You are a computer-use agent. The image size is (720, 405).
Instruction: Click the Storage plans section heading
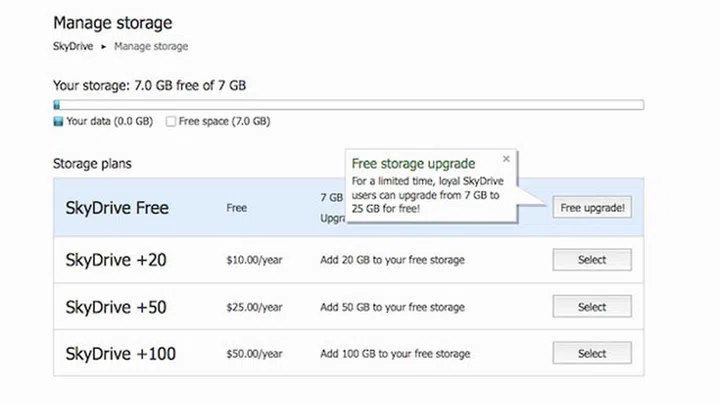pyautogui.click(x=92, y=163)
